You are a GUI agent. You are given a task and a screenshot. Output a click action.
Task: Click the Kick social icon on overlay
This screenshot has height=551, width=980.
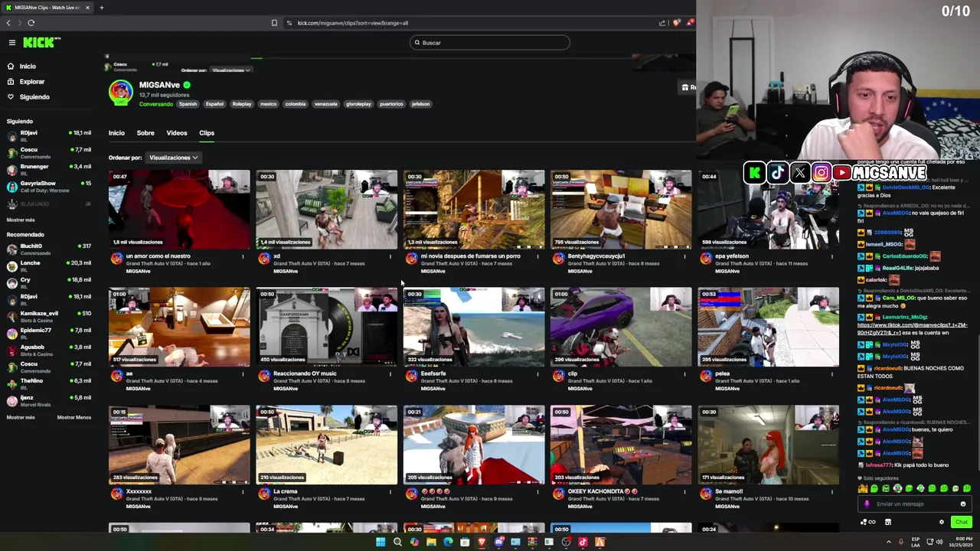754,173
